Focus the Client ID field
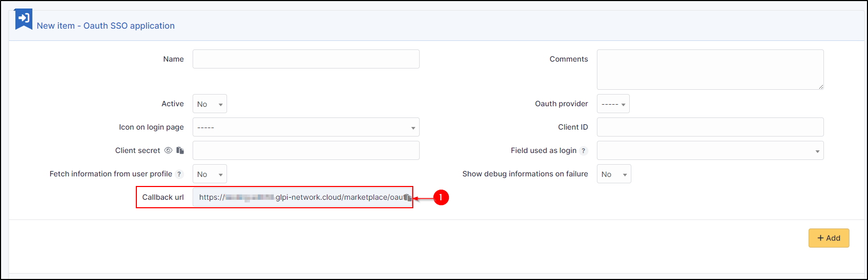The width and height of the screenshot is (868, 280). pyautogui.click(x=710, y=128)
